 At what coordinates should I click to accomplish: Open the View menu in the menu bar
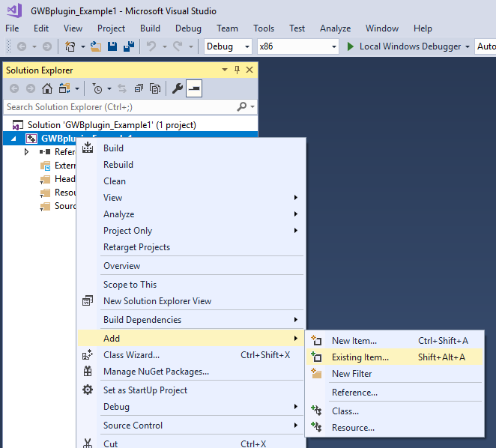pos(73,28)
